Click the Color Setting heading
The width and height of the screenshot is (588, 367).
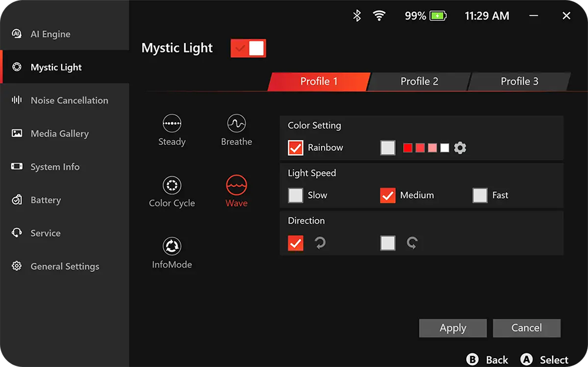[x=314, y=125]
